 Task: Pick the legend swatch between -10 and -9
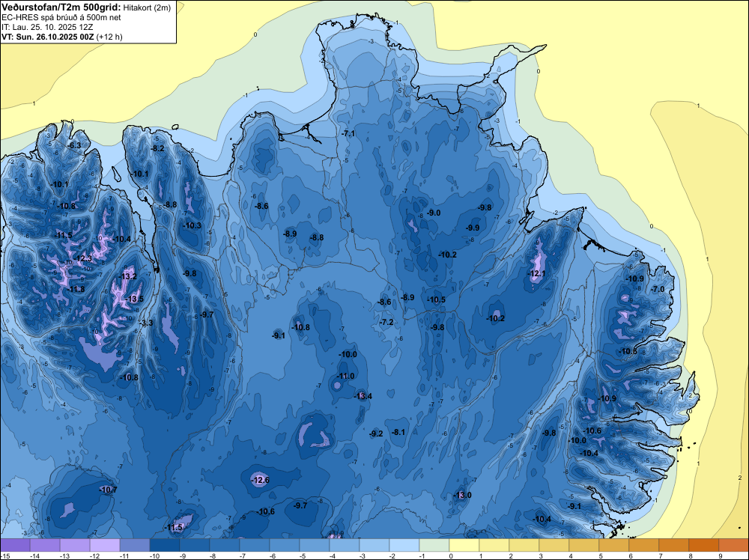pos(165,545)
